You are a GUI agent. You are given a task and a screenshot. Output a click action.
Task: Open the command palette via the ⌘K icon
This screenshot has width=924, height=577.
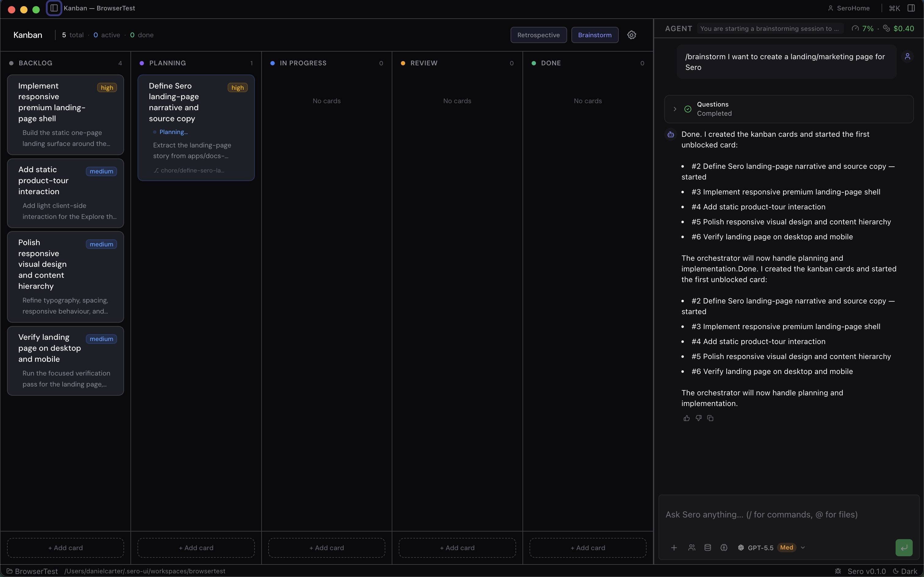[895, 8]
